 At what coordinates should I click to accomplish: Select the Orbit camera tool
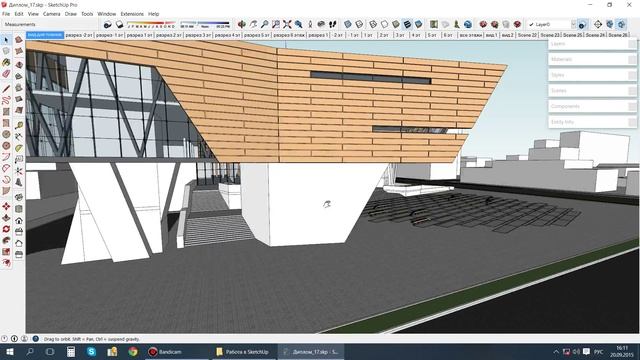pyautogui.click(x=242, y=24)
